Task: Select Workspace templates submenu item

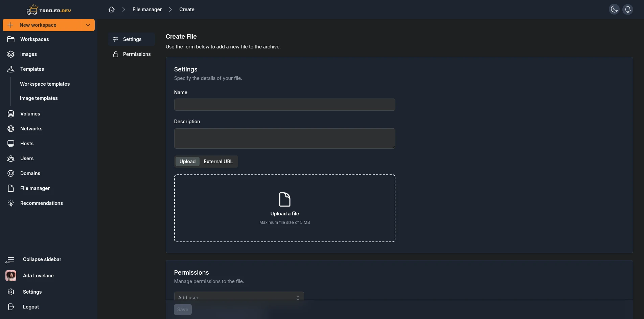Action: coord(45,84)
